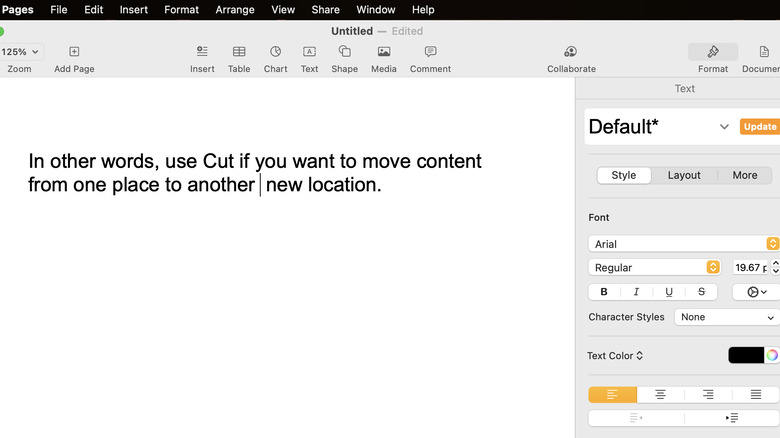The image size is (780, 438).
Task: Open the Regular typeface style dropdown
Action: pos(654,267)
